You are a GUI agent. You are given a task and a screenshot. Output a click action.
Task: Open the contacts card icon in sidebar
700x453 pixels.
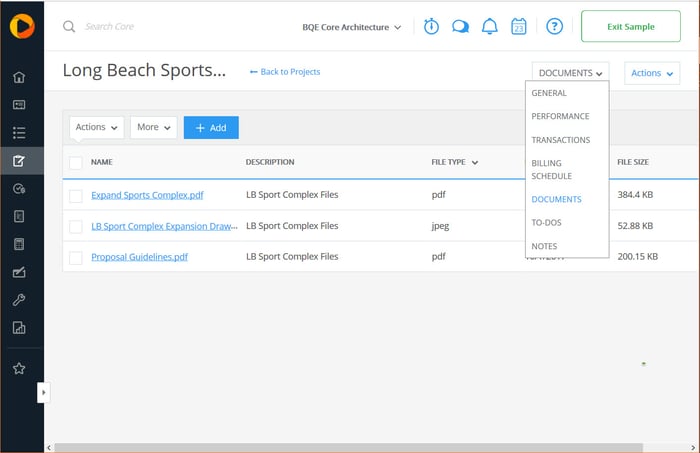[x=19, y=105]
